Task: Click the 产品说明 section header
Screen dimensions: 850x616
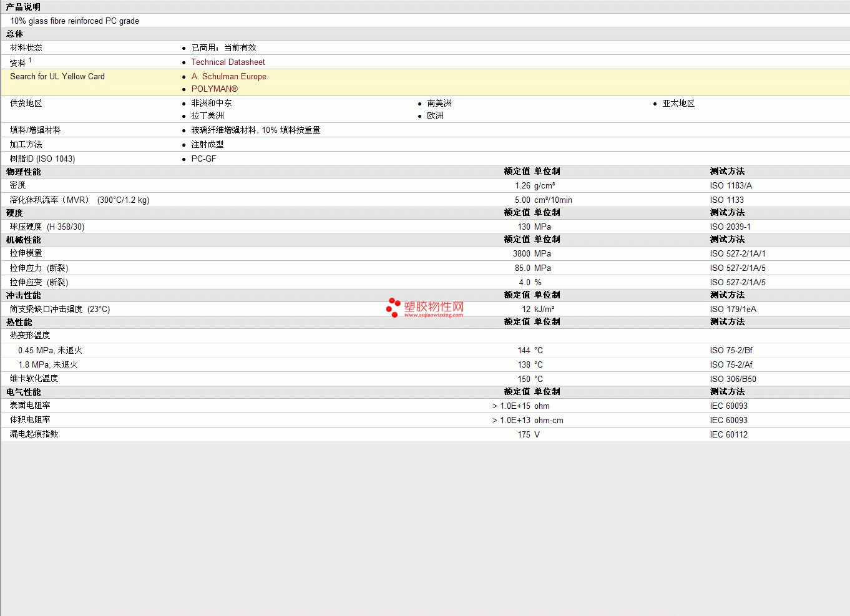Action: click(x=23, y=7)
